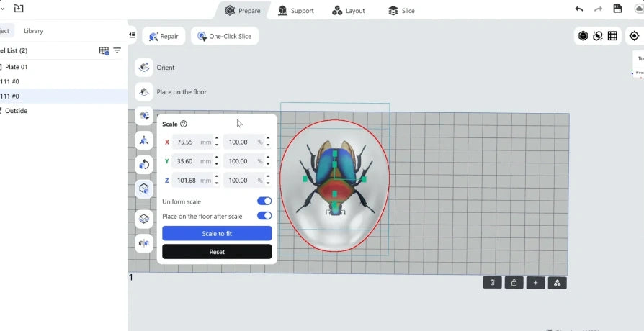Decrease Z percentage with down arrow
The width and height of the screenshot is (644, 331).
[268, 183]
